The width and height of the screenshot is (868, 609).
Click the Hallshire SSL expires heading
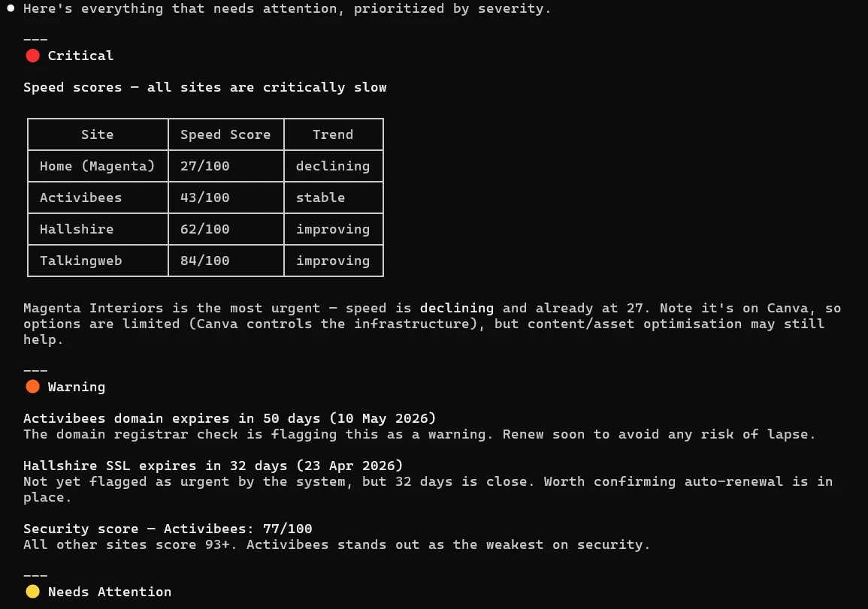[213, 466]
